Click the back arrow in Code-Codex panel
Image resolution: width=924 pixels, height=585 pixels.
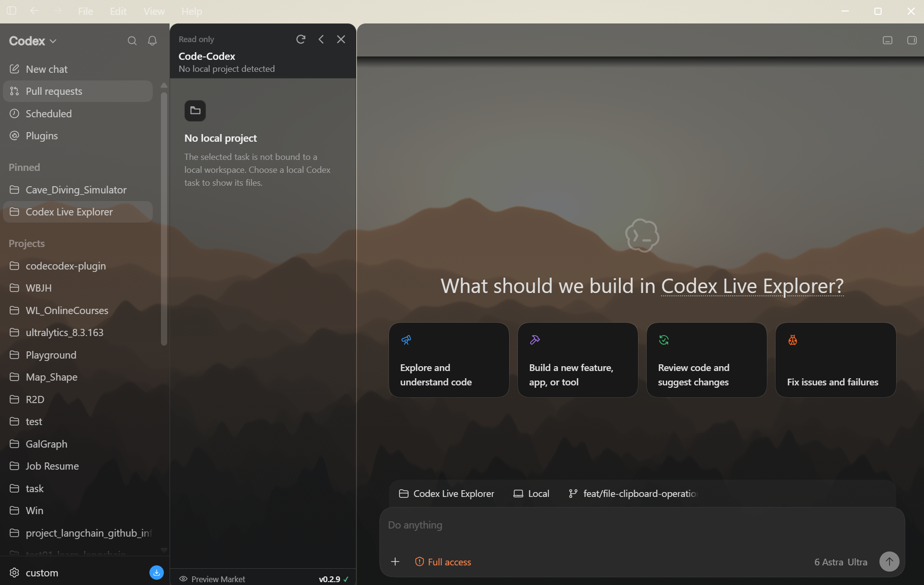coord(321,39)
